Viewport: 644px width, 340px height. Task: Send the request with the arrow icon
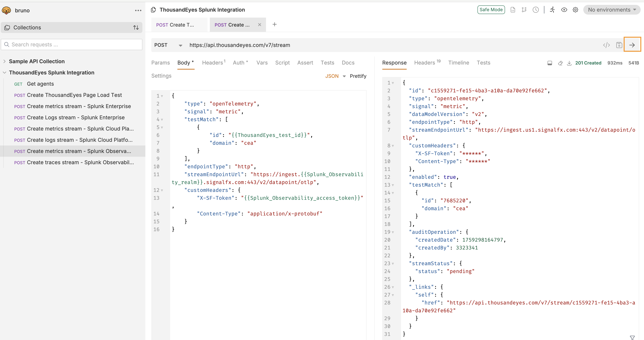pos(632,45)
